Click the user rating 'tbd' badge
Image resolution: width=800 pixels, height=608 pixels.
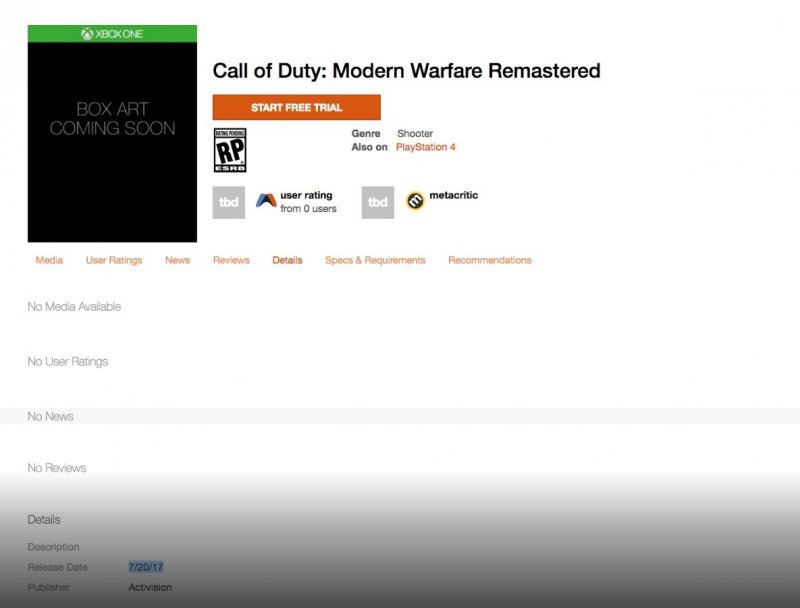point(227,202)
